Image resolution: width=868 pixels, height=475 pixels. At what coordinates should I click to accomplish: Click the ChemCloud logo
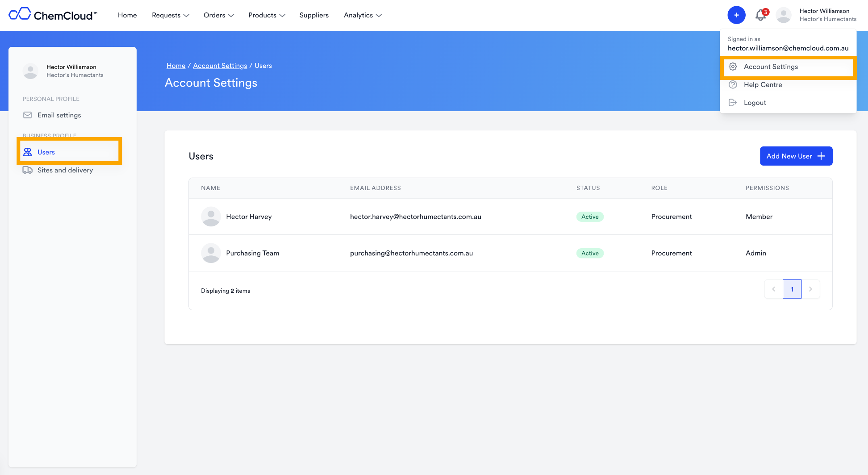pyautogui.click(x=53, y=15)
